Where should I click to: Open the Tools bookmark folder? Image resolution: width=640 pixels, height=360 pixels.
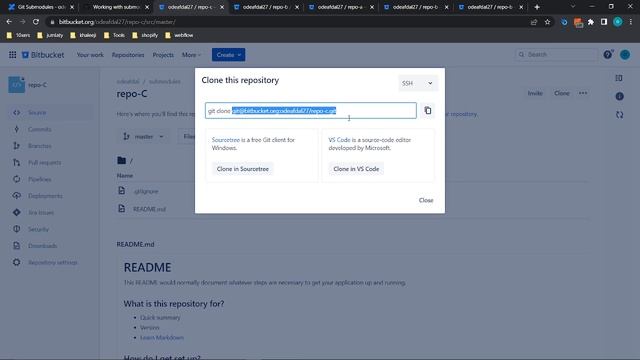click(x=115, y=36)
